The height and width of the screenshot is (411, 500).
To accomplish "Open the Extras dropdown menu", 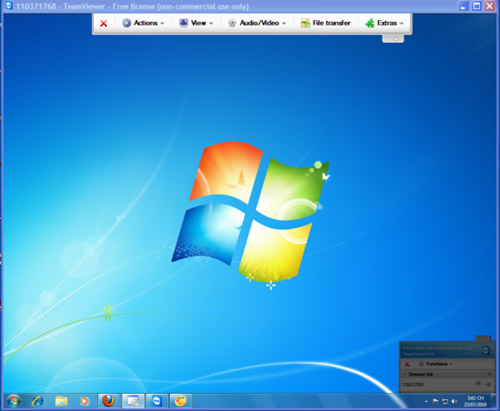I will point(384,23).
